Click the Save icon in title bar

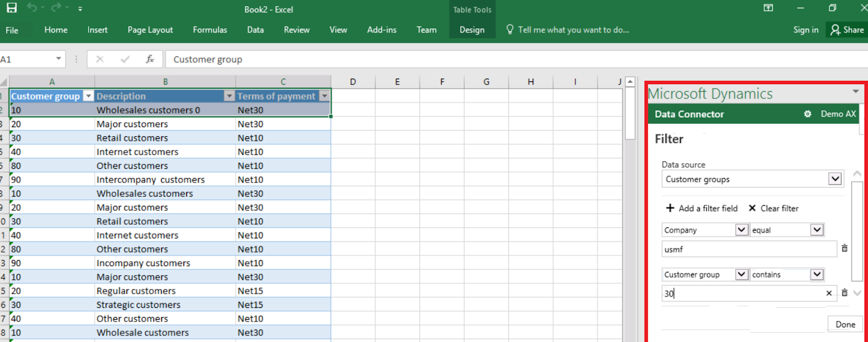[11, 8]
